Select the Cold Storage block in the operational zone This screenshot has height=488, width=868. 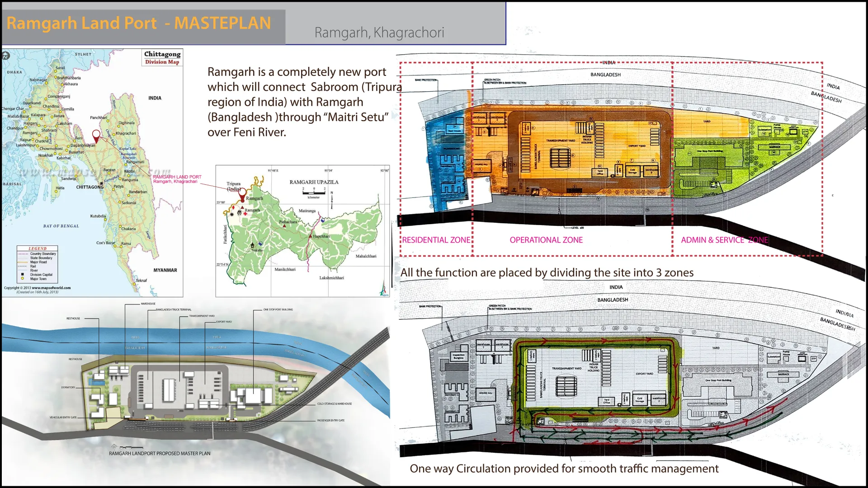pyautogui.click(x=632, y=171)
